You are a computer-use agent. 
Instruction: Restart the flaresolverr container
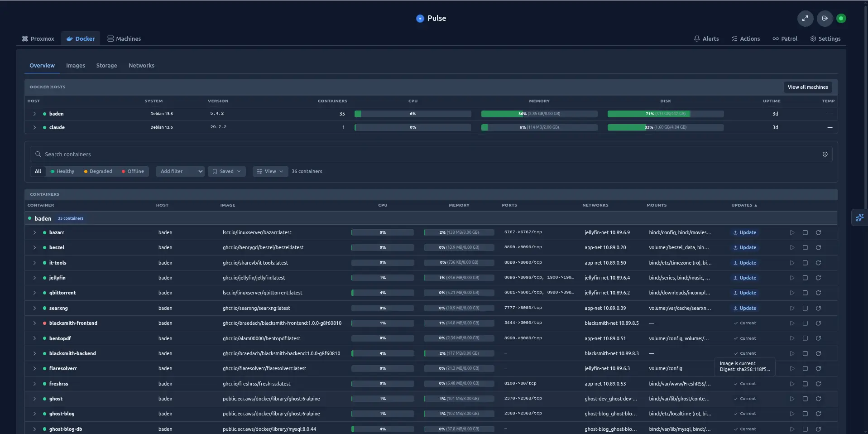point(818,369)
